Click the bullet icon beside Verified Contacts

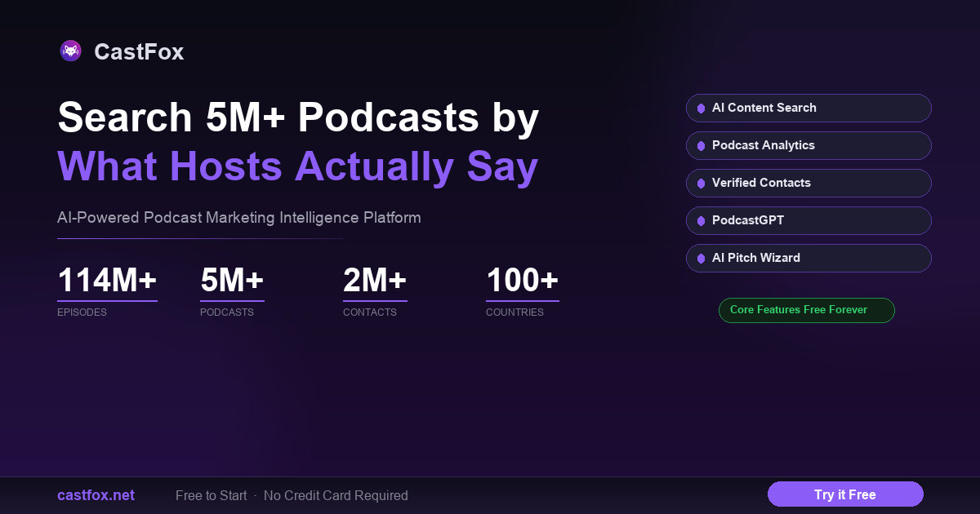(701, 184)
